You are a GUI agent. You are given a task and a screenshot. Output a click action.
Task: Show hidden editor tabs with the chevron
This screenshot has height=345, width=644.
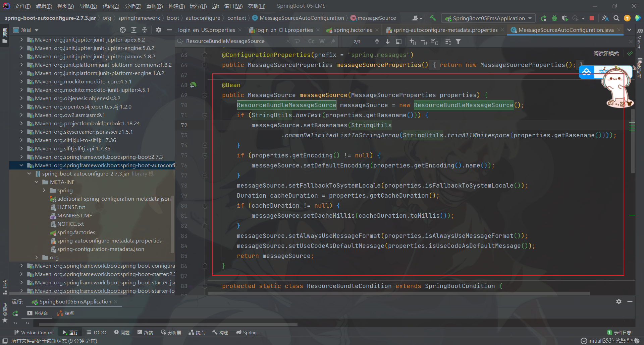(629, 30)
